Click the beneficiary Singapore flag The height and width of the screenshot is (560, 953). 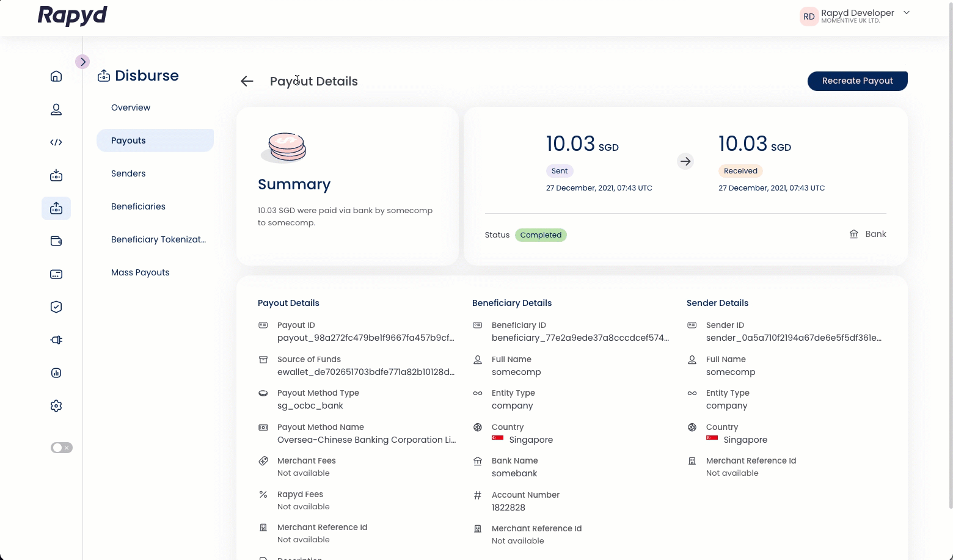tap(498, 438)
